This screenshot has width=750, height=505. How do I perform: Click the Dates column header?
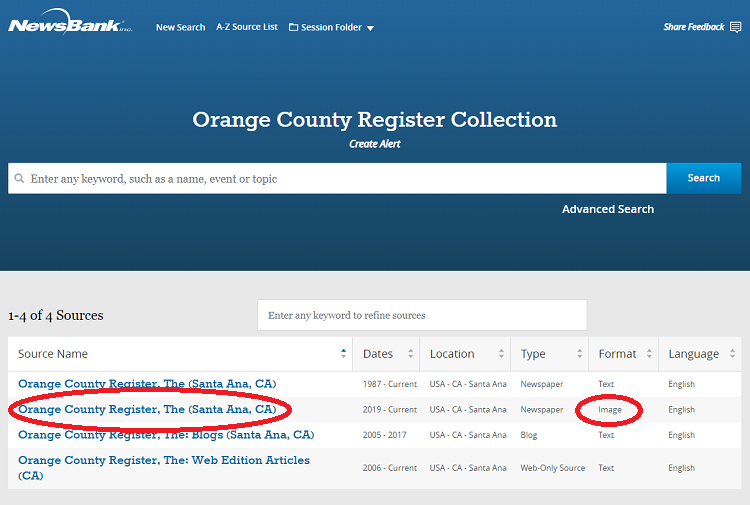386,354
